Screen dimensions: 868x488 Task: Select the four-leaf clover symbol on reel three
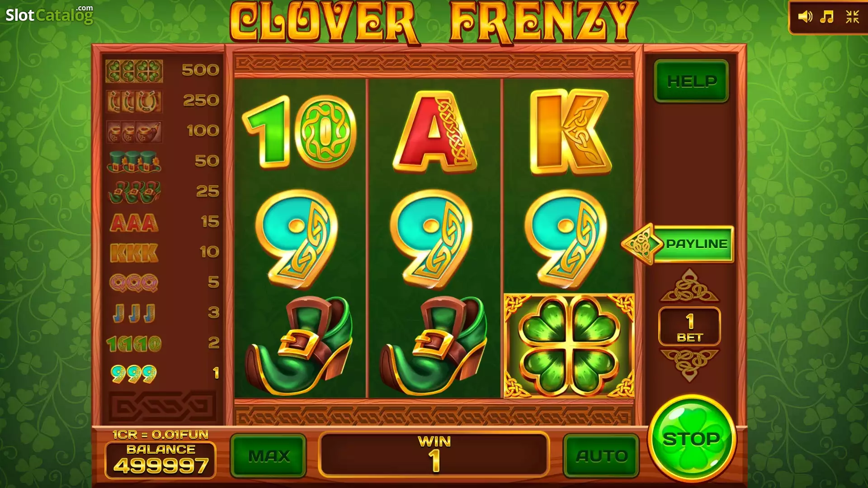(x=569, y=346)
